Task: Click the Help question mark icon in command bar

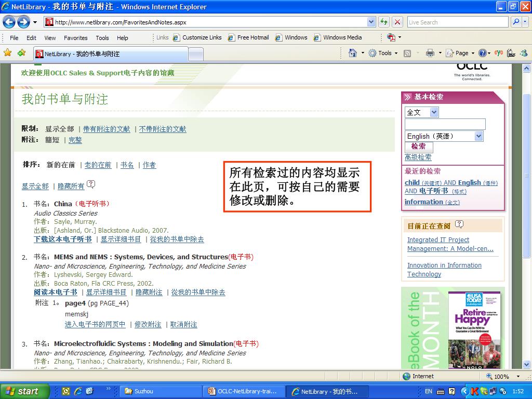Action: (x=483, y=53)
